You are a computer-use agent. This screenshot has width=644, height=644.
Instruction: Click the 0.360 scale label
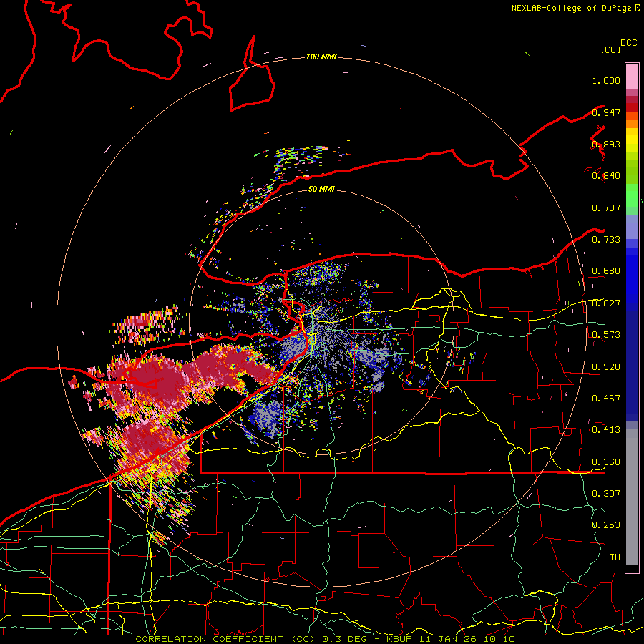(x=606, y=462)
